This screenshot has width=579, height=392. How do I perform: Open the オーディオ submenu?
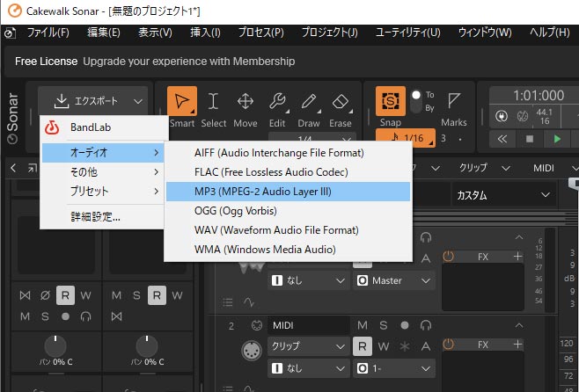coord(103,153)
